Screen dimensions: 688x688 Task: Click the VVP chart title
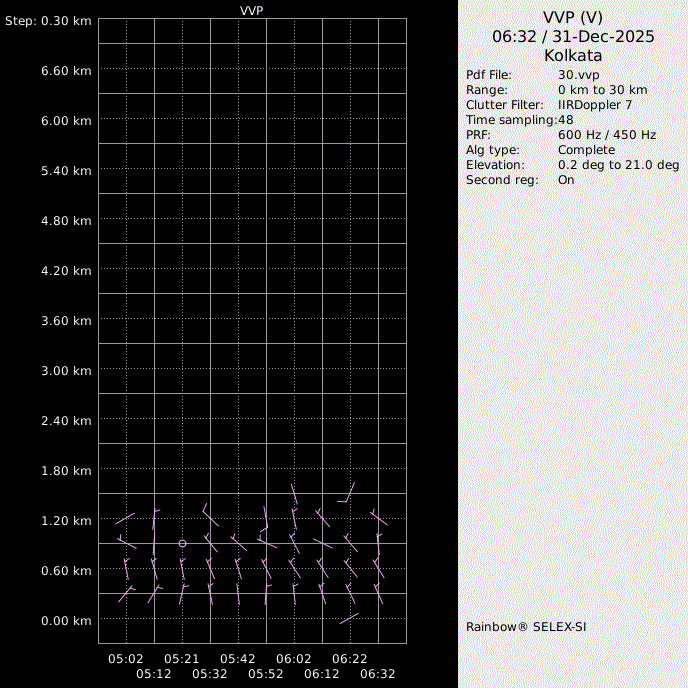(x=252, y=9)
